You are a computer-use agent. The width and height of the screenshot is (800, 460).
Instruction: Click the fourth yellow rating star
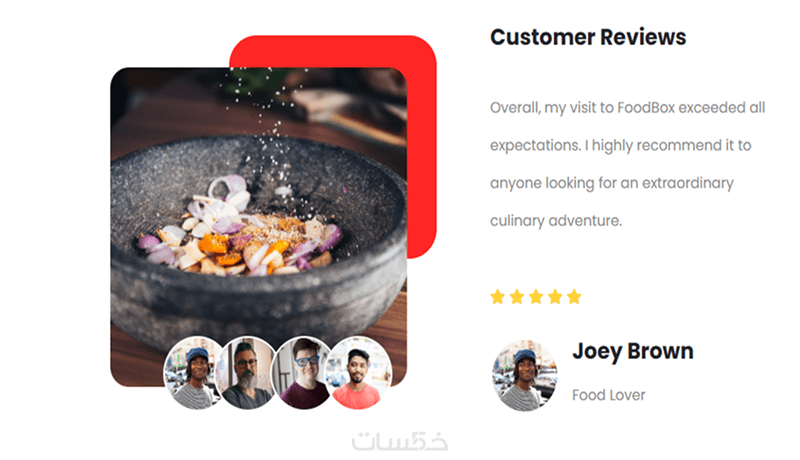[x=555, y=297]
